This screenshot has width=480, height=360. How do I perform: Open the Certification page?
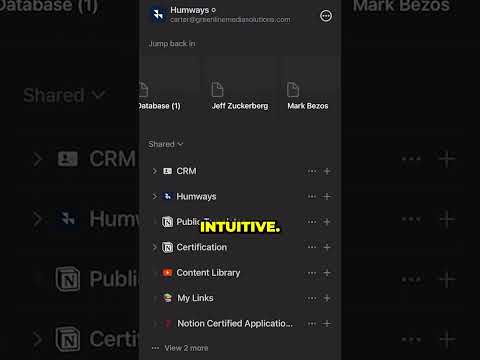point(202,247)
